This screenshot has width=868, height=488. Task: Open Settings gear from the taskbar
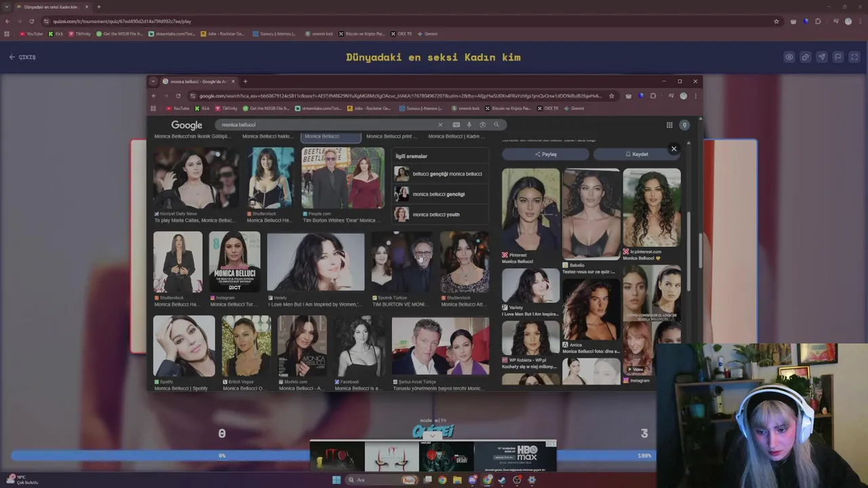(532, 480)
